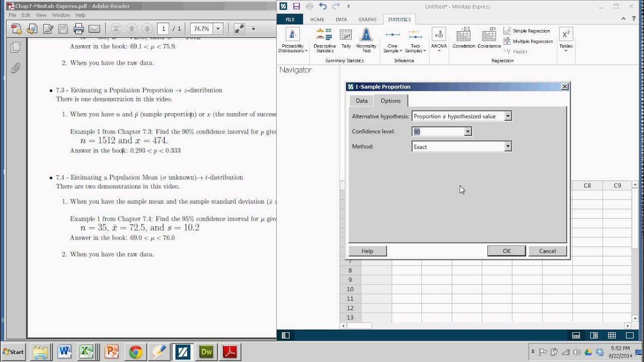Image resolution: width=644 pixels, height=362 pixels.
Task: Undo last action in Minitab
Action: pos(323,7)
